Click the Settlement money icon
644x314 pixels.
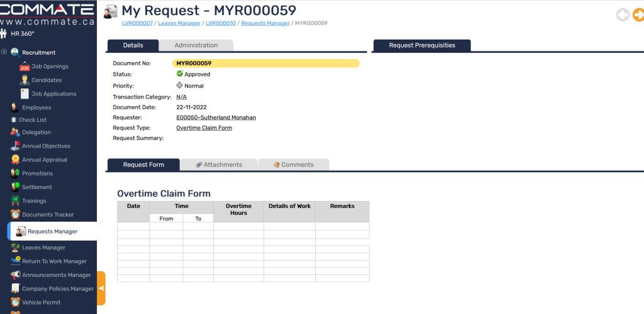[15, 187]
